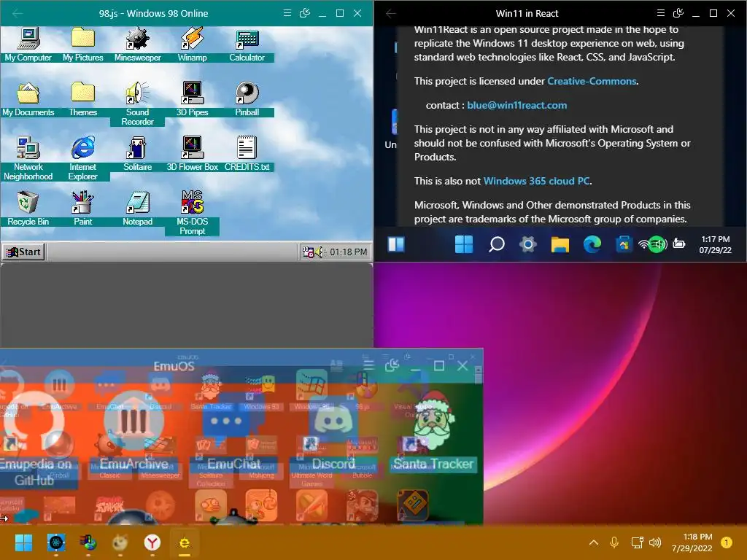Image resolution: width=747 pixels, height=560 pixels.
Task: Open 98.js app icon on host taskbar
Action: [x=88, y=542]
